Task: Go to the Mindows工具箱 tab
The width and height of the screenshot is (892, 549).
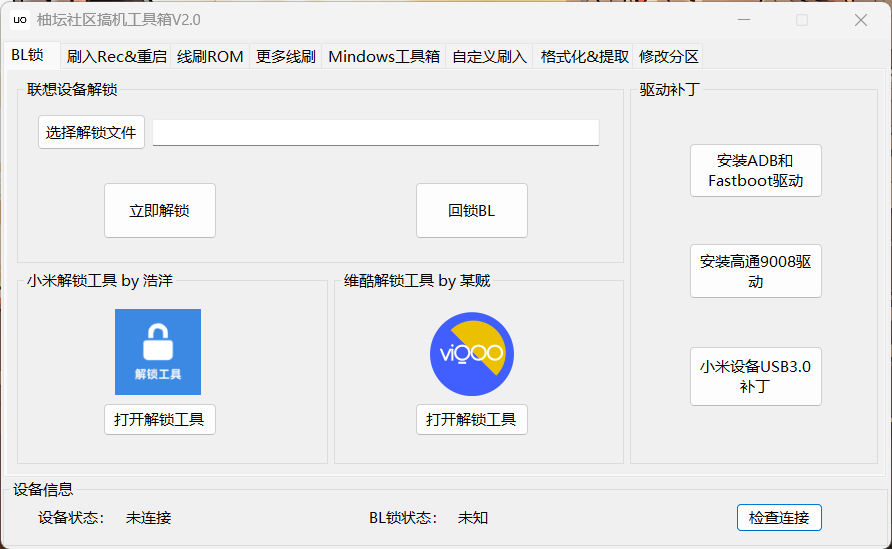Action: pyautogui.click(x=384, y=57)
